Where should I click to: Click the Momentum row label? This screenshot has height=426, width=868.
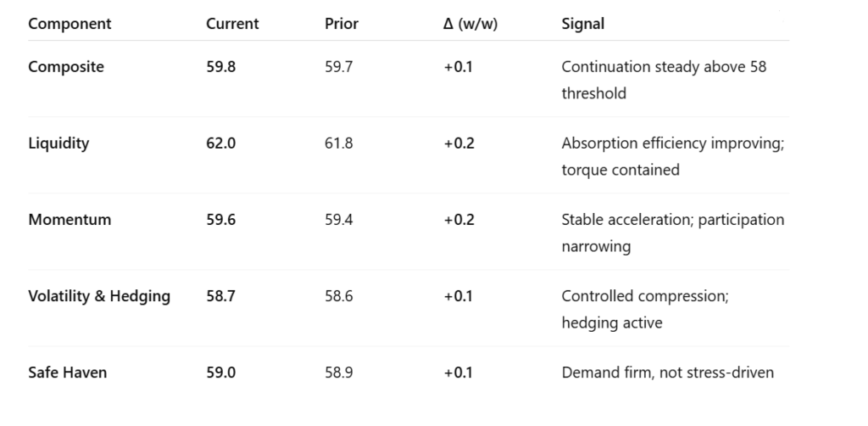(x=70, y=220)
